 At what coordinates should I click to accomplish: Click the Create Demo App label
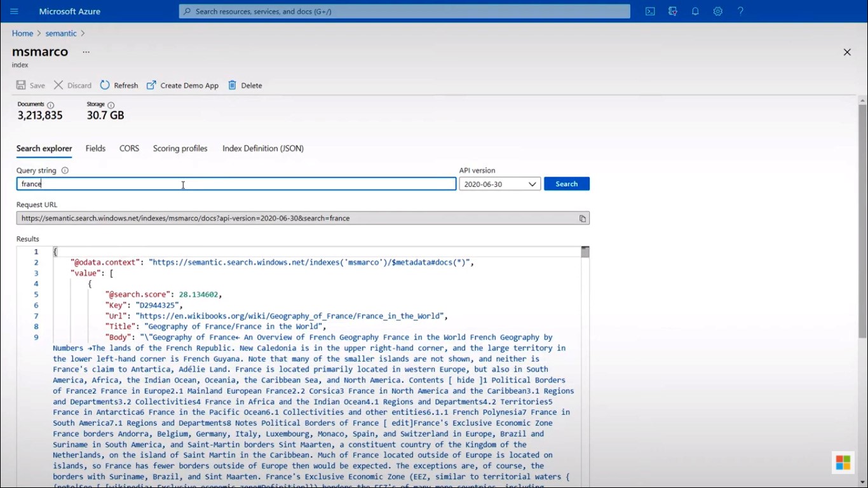[189, 86]
